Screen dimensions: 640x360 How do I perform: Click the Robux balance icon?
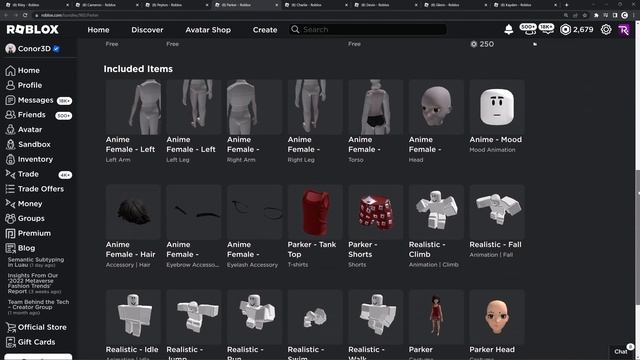coord(565,29)
